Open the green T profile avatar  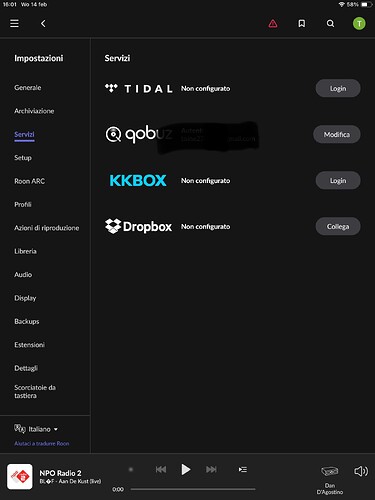(359, 23)
